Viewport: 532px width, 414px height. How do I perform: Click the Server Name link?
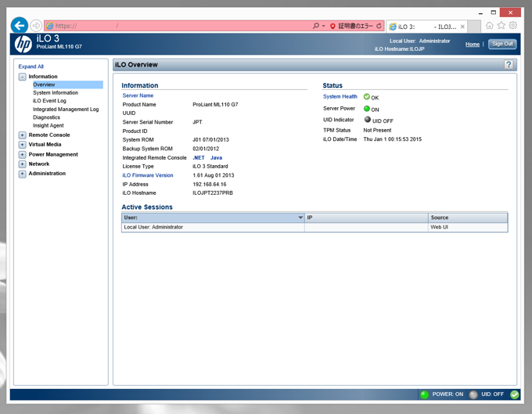coord(138,95)
